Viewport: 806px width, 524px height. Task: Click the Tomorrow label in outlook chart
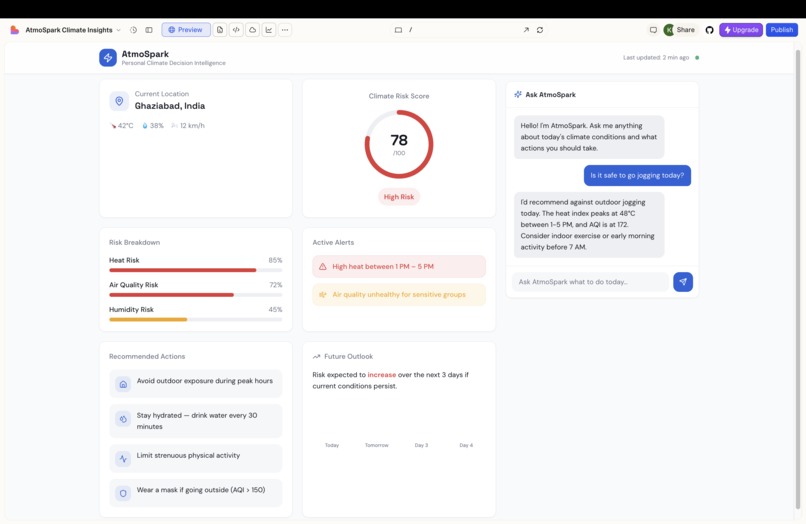coord(377,445)
